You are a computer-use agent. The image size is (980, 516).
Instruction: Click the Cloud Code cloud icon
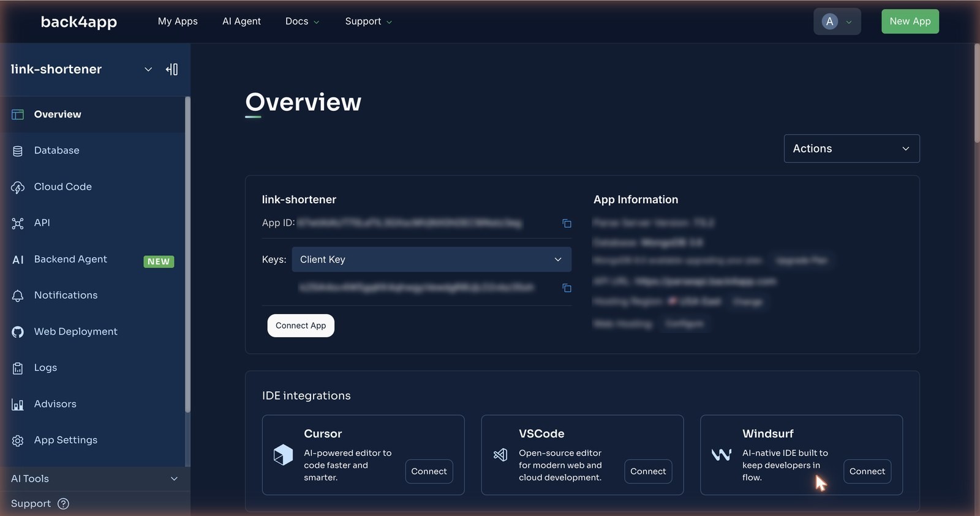pos(18,187)
